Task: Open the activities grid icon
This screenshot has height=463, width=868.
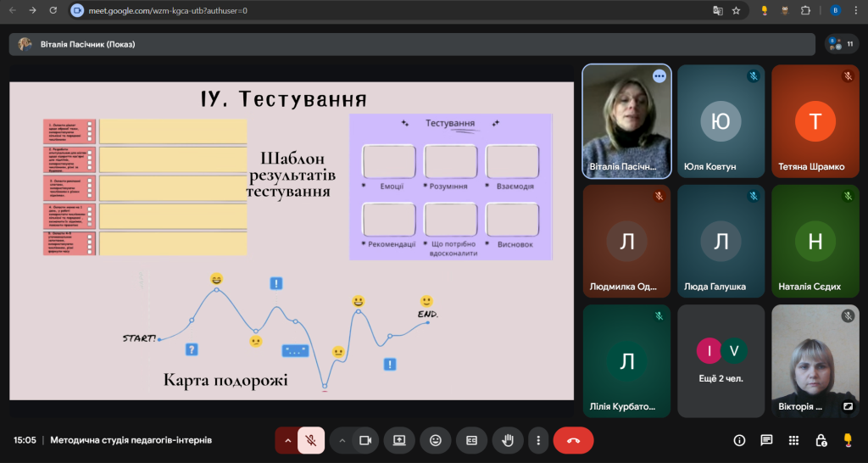Action: (793, 440)
